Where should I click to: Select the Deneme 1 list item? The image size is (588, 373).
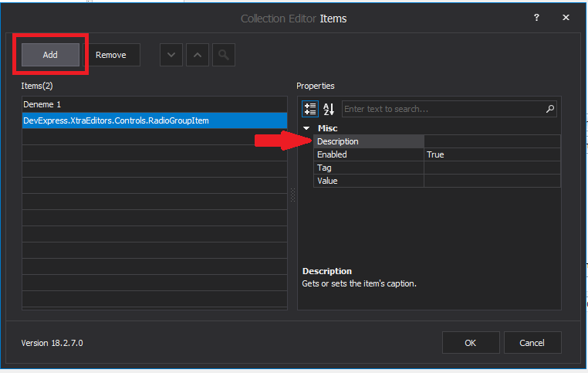[154, 103]
